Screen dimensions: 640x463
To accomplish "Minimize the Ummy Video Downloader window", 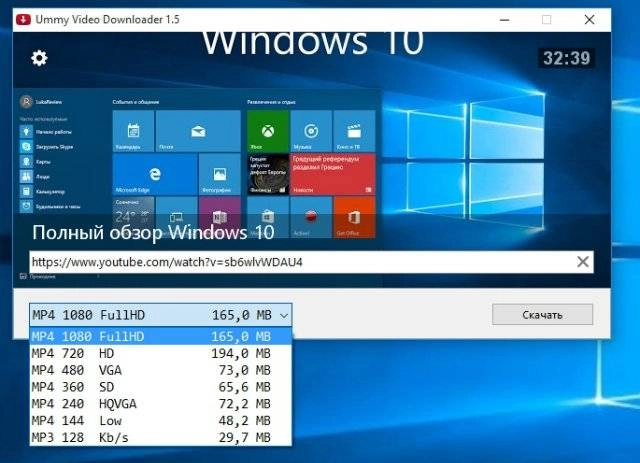I will 504,20.
